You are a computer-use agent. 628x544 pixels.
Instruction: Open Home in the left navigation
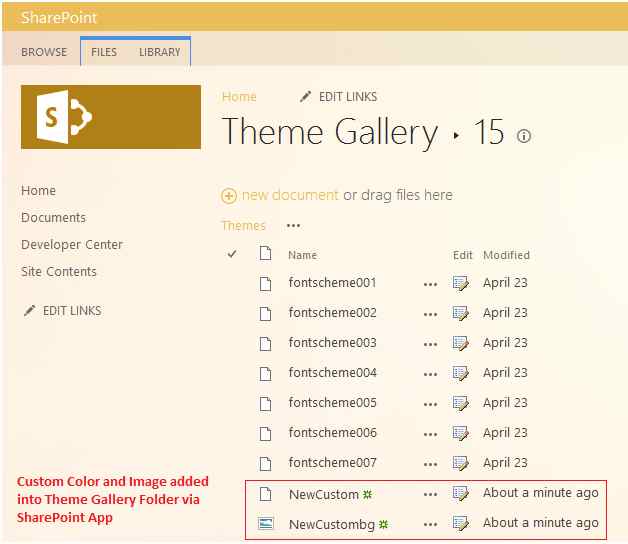point(38,191)
